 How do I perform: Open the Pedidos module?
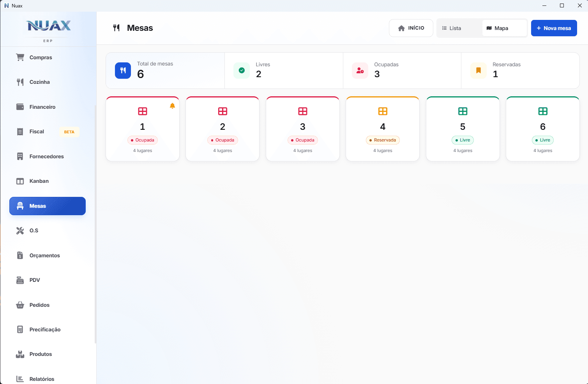click(x=48, y=305)
